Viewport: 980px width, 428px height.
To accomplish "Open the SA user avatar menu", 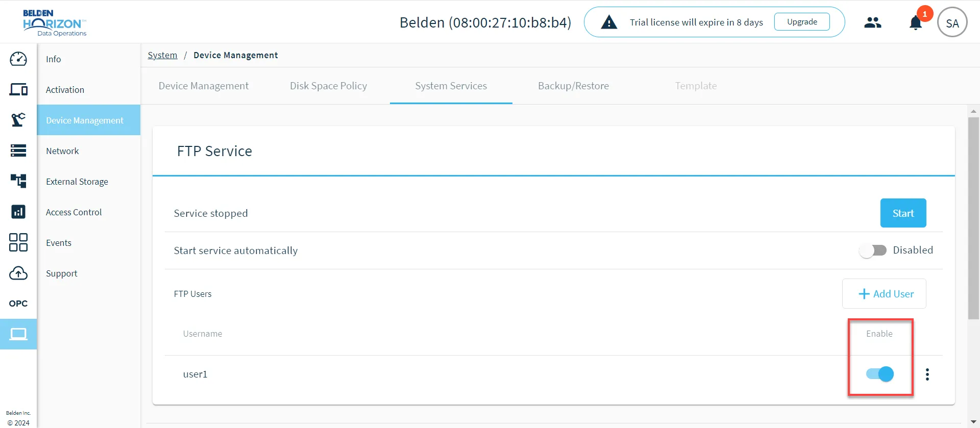I will [952, 22].
